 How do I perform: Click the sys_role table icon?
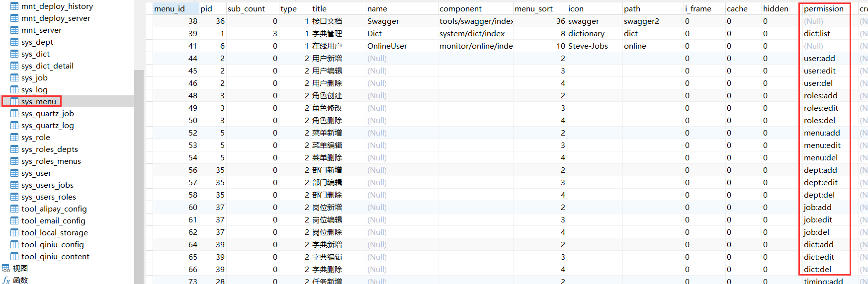tap(14, 138)
